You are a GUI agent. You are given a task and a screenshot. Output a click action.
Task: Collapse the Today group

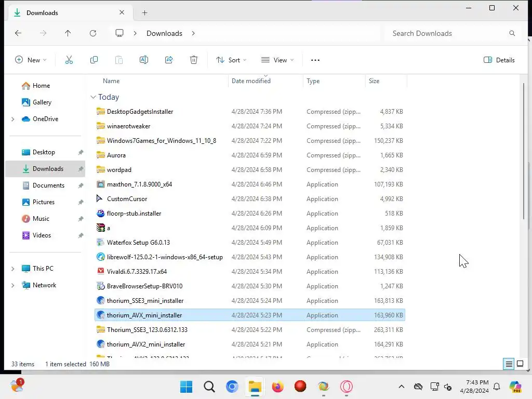tap(94, 97)
